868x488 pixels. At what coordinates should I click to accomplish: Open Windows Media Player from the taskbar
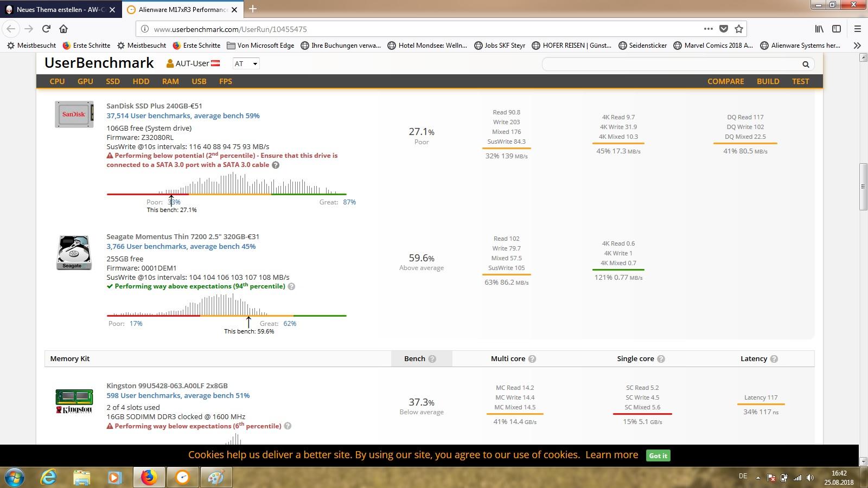click(x=114, y=477)
